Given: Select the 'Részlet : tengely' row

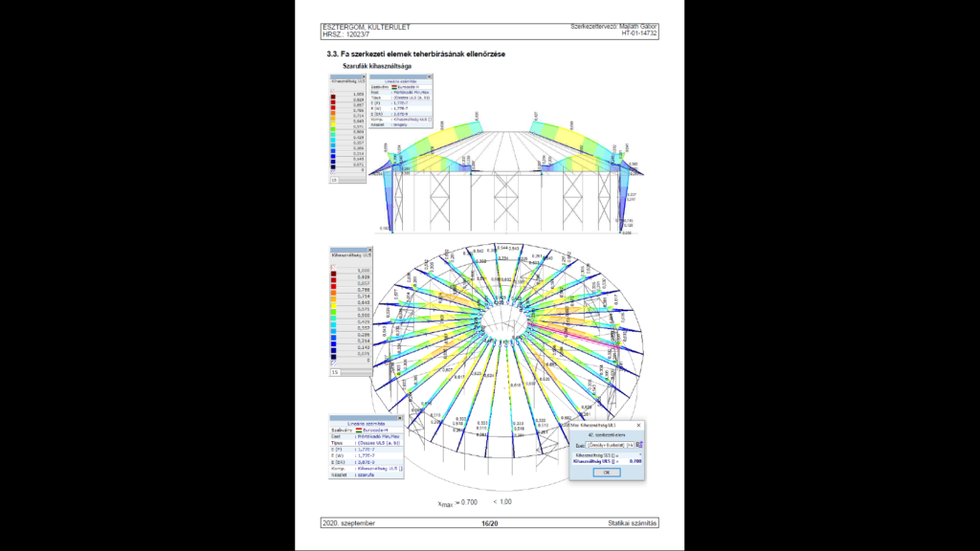Looking at the screenshot, I should 401,124.
